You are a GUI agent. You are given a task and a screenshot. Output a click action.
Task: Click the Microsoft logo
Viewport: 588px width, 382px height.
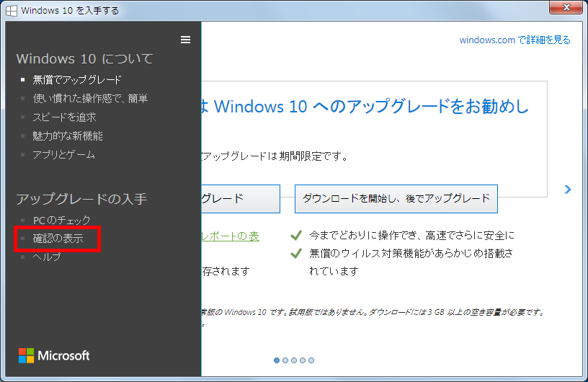(x=54, y=355)
